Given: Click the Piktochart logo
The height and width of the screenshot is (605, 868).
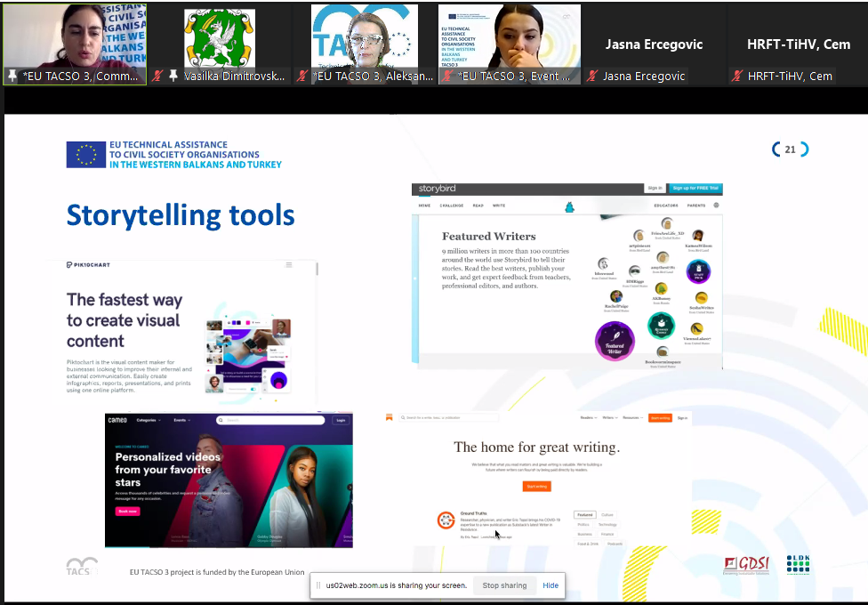Looking at the screenshot, I should click(x=89, y=265).
